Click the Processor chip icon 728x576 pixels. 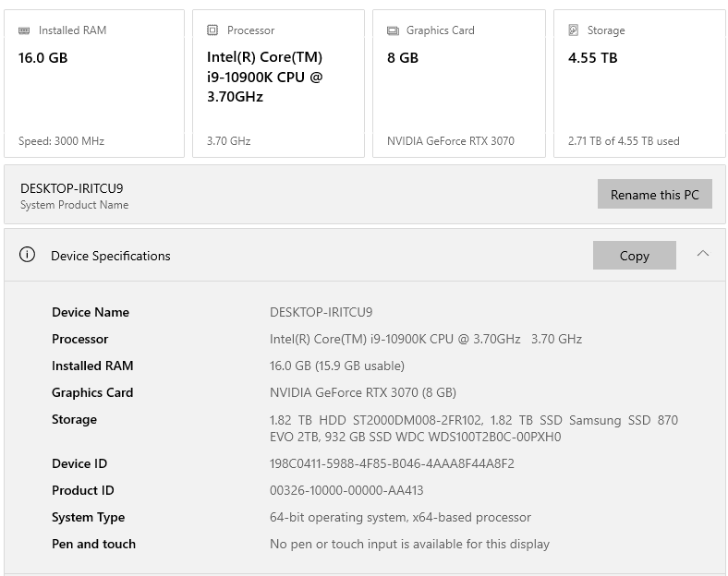[212, 30]
